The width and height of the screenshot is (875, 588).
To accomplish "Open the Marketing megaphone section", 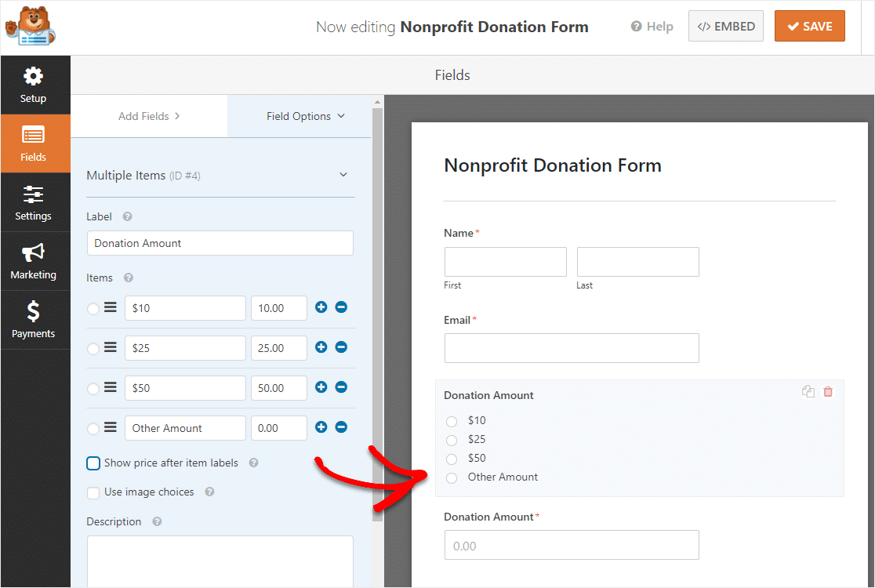I will coord(34,261).
